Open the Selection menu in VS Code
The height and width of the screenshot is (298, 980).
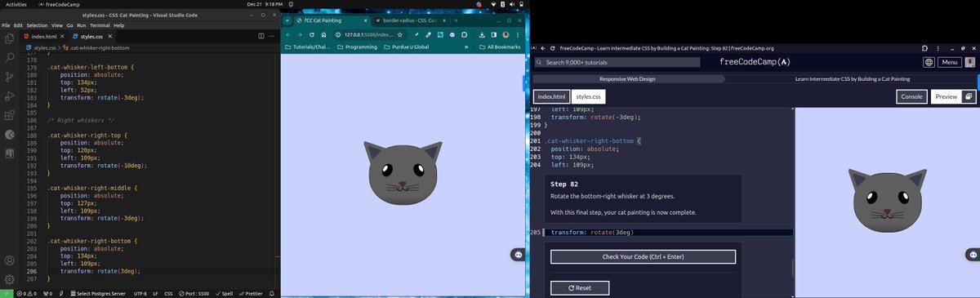tap(36, 25)
